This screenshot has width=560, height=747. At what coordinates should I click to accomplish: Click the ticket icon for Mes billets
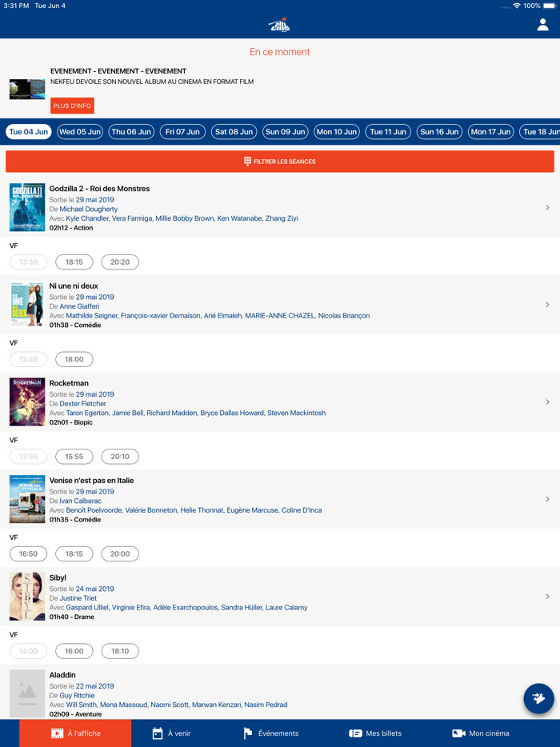tap(355, 733)
